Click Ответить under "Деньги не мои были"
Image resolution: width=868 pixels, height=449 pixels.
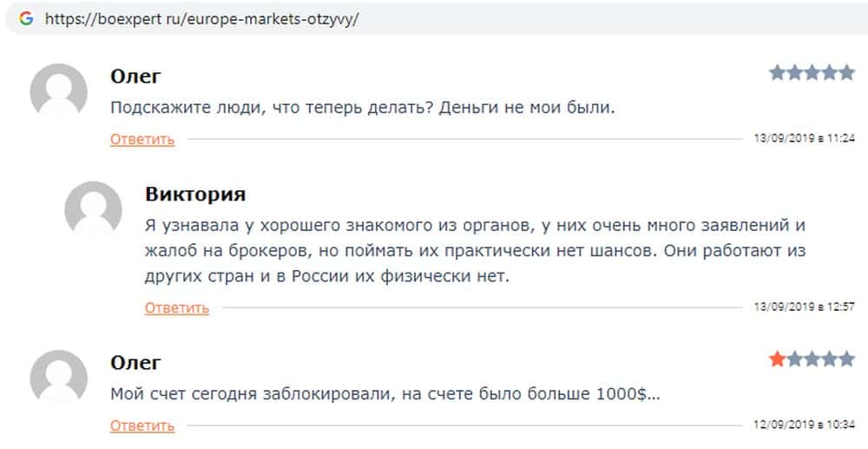click(142, 139)
